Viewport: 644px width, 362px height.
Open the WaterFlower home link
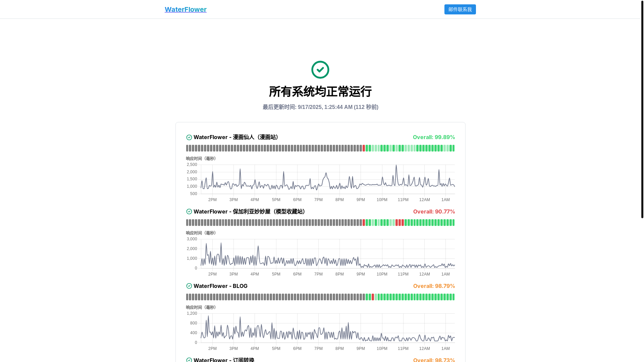point(185,9)
